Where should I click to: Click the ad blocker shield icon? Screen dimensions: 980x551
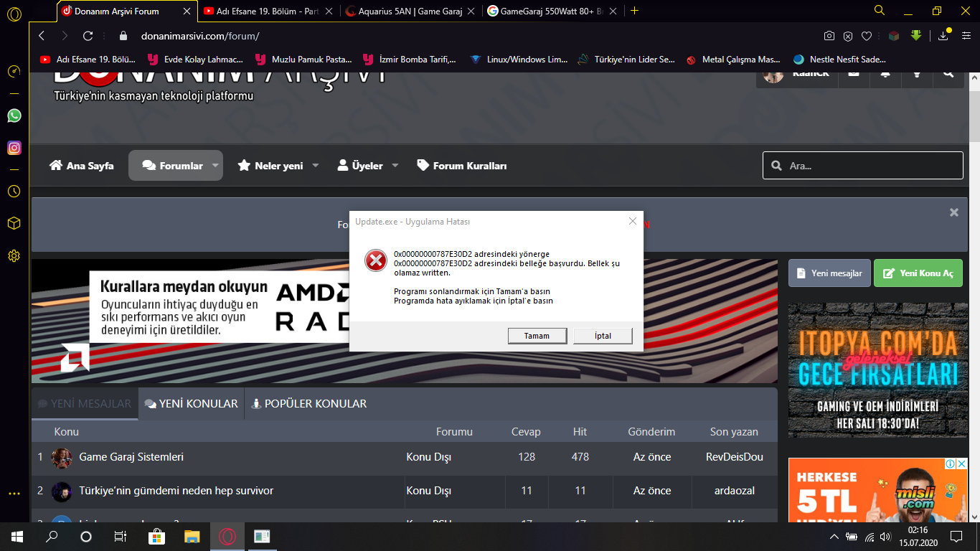pos(848,36)
